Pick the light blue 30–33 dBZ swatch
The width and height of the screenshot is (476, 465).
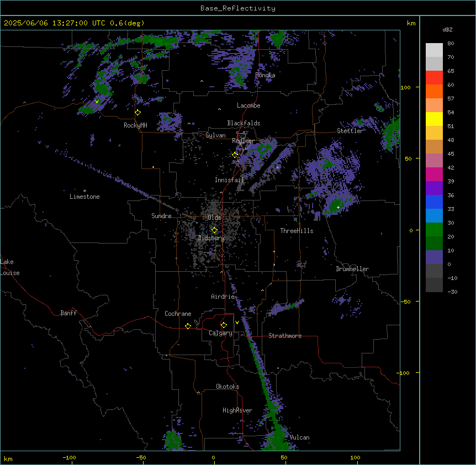(x=434, y=216)
